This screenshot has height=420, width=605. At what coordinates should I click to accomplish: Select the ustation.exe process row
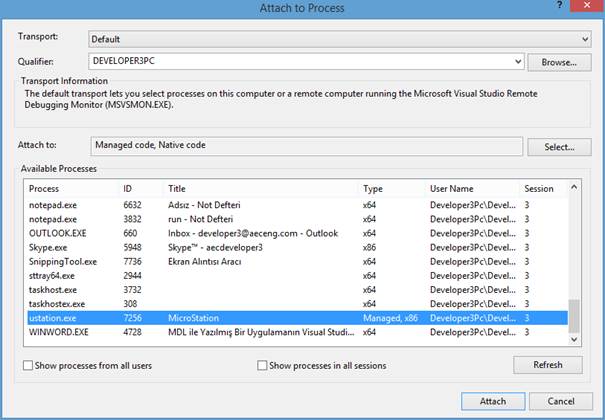pos(297,318)
